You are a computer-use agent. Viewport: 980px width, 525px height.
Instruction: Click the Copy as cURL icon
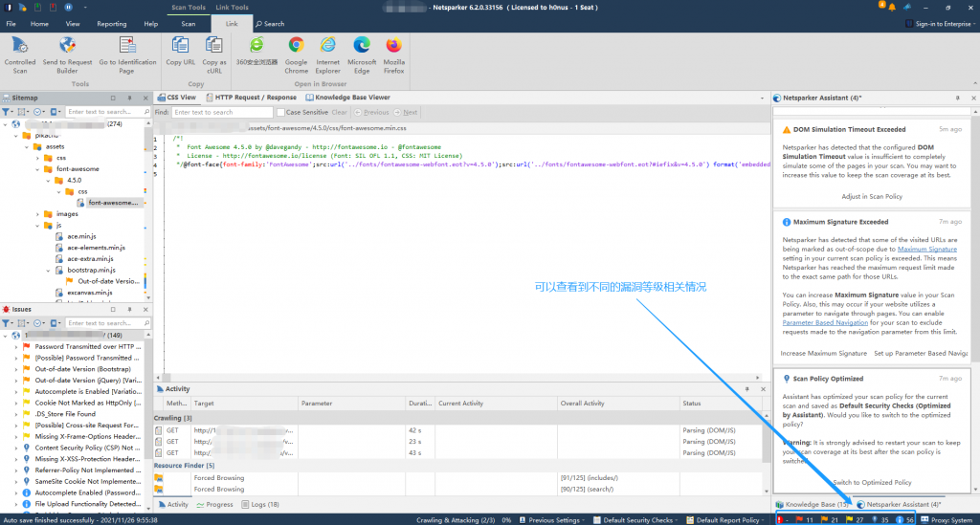[x=213, y=46]
